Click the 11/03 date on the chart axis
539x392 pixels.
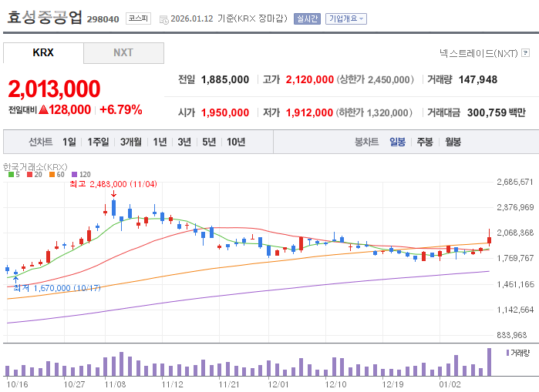[x=115, y=384]
